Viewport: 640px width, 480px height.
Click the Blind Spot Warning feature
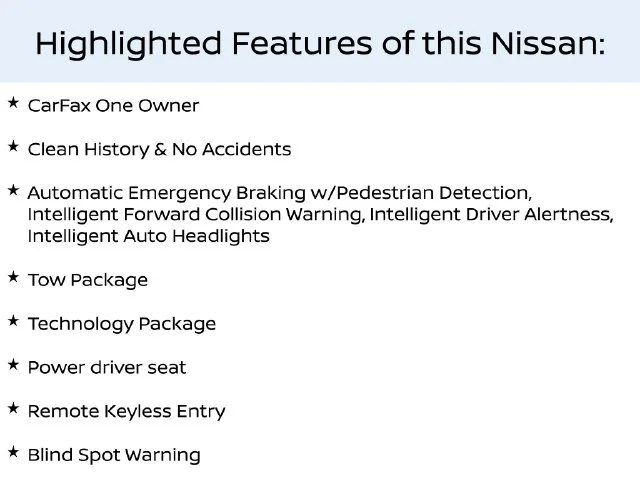pos(114,455)
